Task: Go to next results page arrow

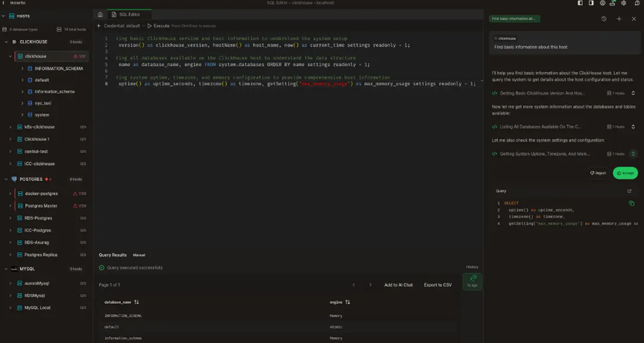Action: pos(370,284)
